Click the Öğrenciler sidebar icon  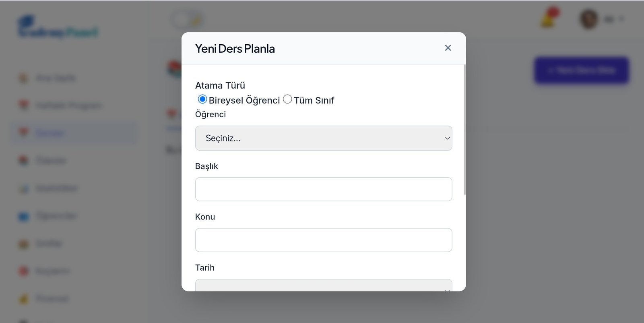(24, 216)
